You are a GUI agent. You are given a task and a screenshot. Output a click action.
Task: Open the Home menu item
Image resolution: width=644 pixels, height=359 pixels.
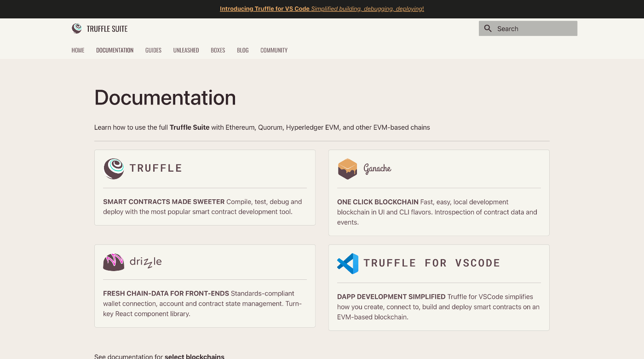[78, 50]
